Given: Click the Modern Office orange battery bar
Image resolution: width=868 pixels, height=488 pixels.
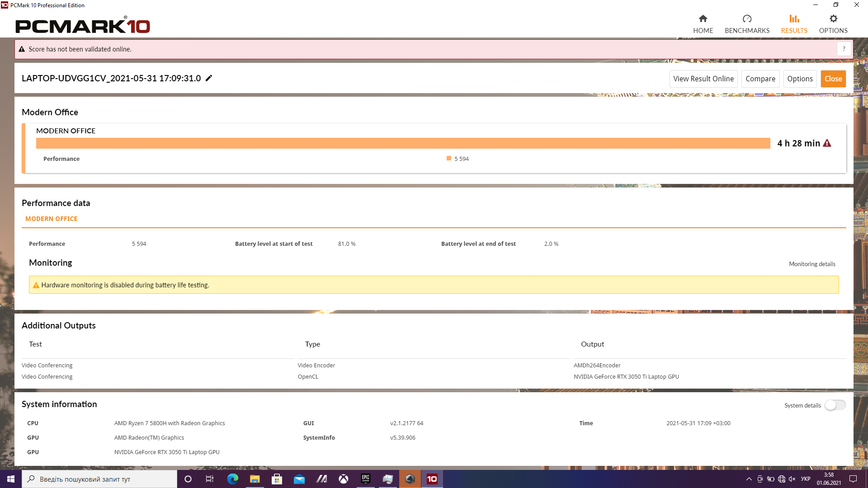Looking at the screenshot, I should [x=403, y=143].
